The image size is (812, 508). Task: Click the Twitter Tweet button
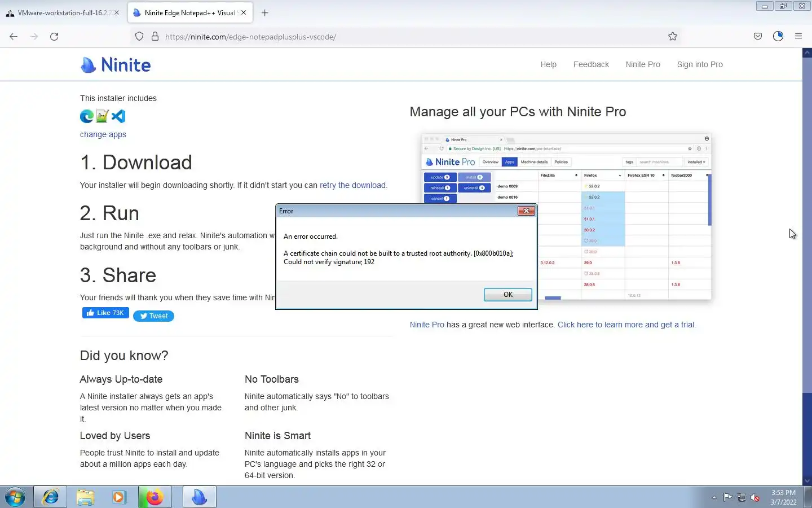(x=153, y=316)
